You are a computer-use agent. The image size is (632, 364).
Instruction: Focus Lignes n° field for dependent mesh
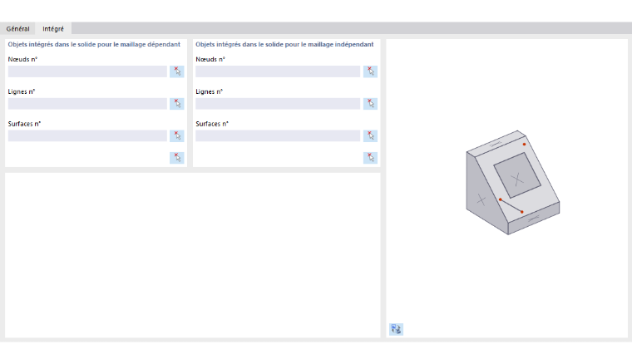coord(87,104)
